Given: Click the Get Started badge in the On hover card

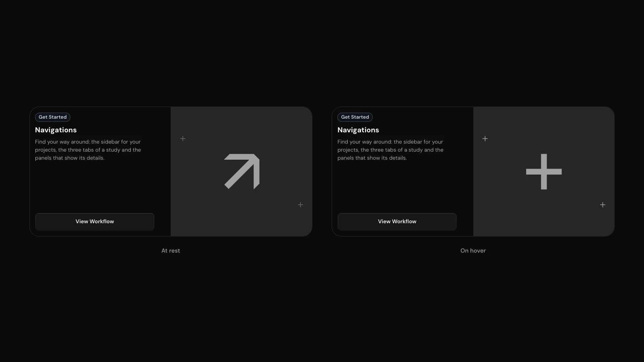Looking at the screenshot, I should click(x=355, y=117).
